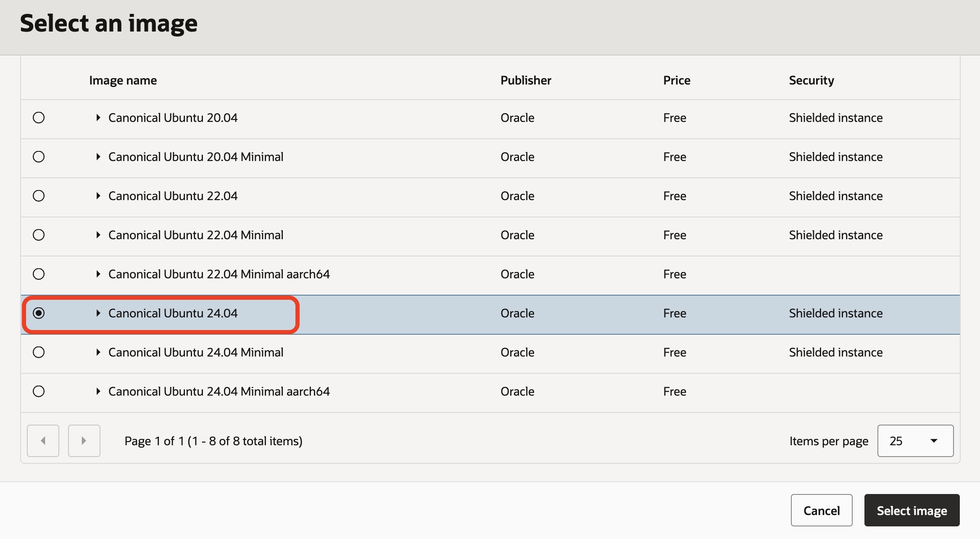Click the Items per page label
The image size is (980, 539).
[x=829, y=441]
